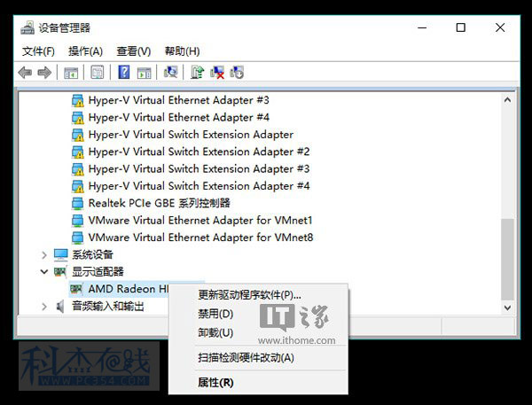
Task: Collapse the 显示适配器 tree node
Action: 44,272
